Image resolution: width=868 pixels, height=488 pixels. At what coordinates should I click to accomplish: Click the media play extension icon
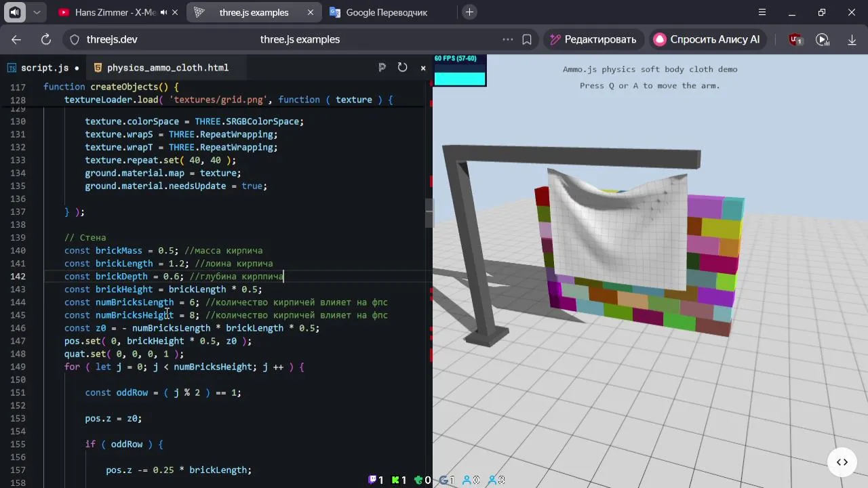[823, 39]
